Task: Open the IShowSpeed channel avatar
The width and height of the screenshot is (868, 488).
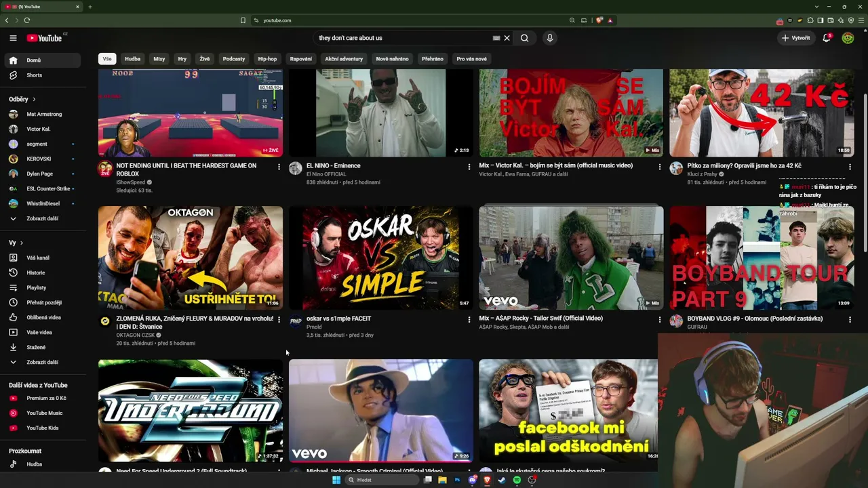Action: point(105,168)
